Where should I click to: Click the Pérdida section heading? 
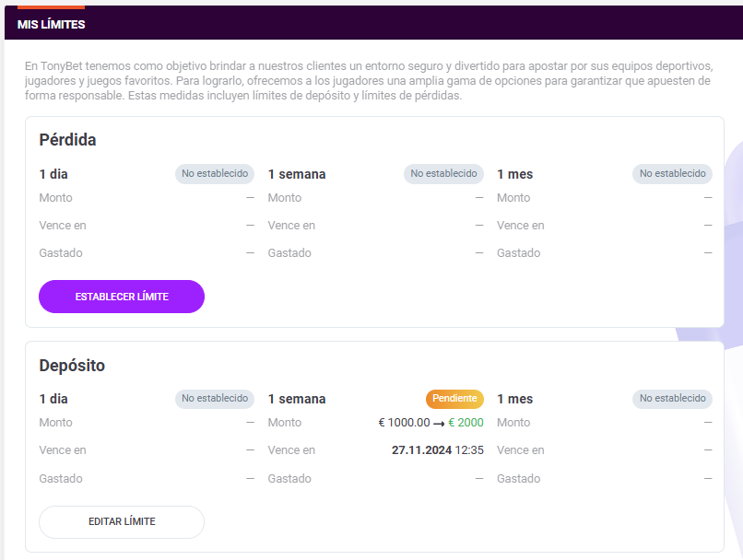[x=67, y=140]
